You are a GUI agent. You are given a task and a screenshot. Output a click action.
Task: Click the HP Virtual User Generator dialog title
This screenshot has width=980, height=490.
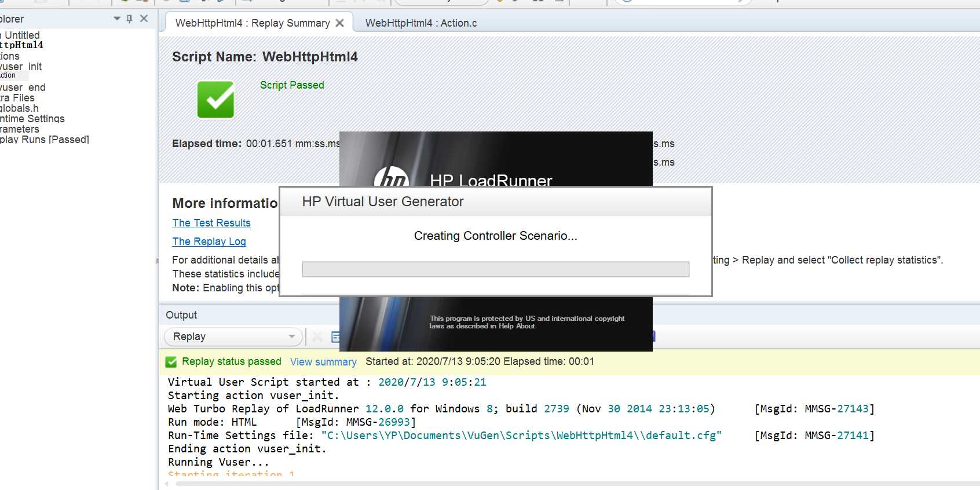[383, 202]
